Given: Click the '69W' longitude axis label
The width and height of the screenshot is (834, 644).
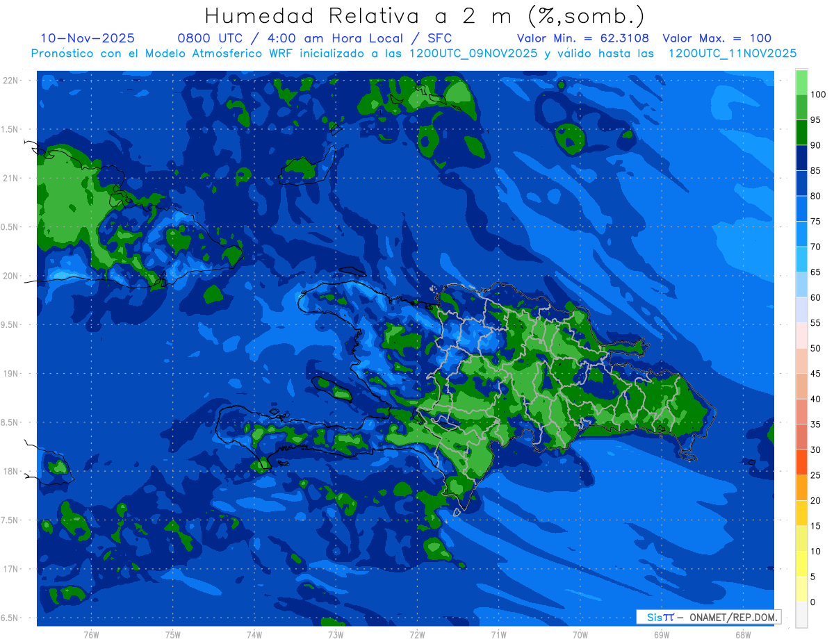Looking at the screenshot, I should 662,635.
